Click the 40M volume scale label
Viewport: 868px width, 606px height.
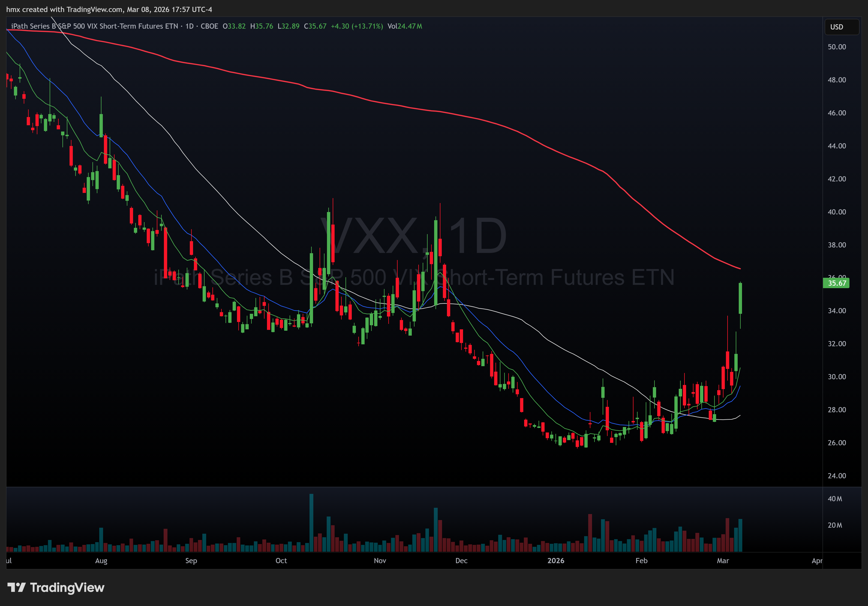click(x=834, y=498)
